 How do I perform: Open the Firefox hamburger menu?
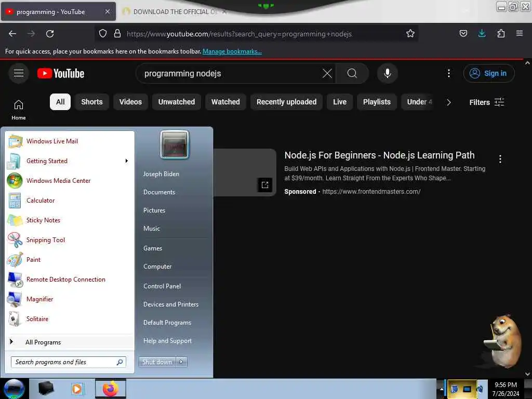pos(519,33)
